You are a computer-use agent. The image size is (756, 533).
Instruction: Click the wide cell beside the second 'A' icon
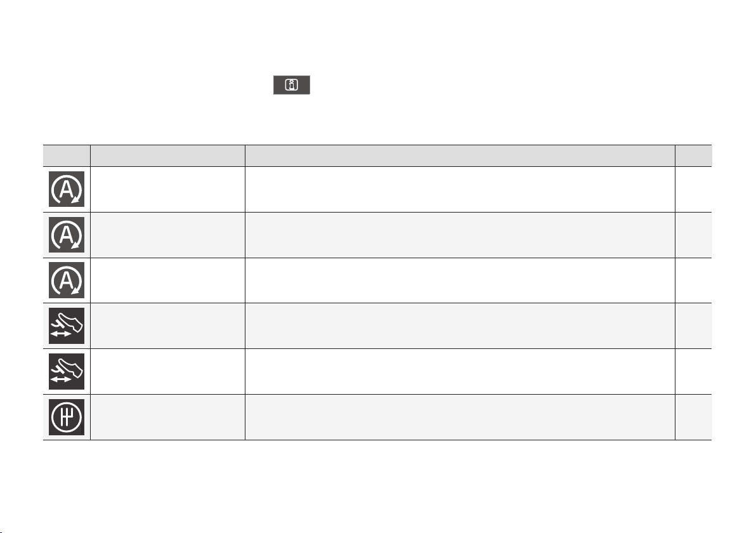(x=460, y=235)
